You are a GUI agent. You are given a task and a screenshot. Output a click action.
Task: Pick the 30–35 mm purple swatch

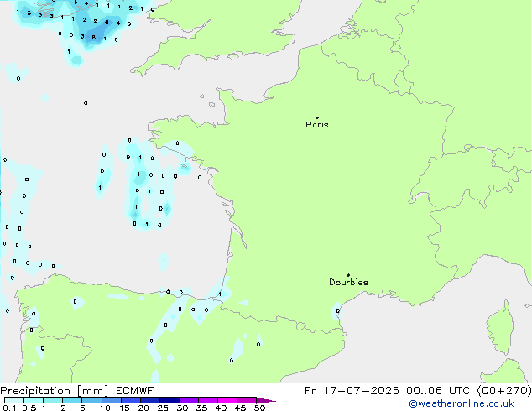pyautogui.click(x=188, y=400)
